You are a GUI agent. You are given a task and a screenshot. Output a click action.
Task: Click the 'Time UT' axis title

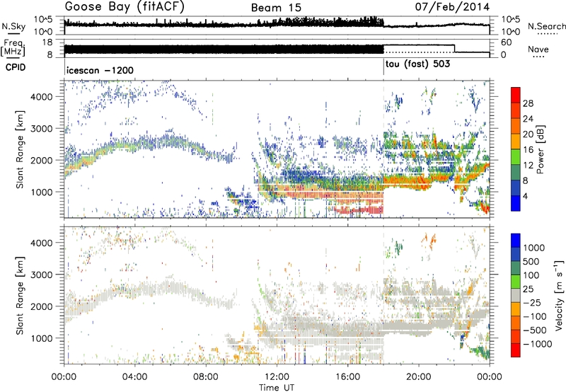(277, 388)
